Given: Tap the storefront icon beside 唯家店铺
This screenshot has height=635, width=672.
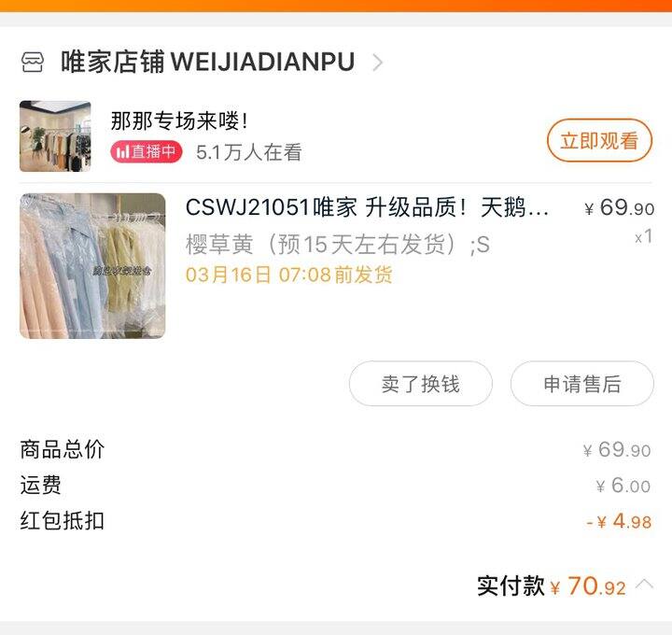Looking at the screenshot, I should (33, 63).
